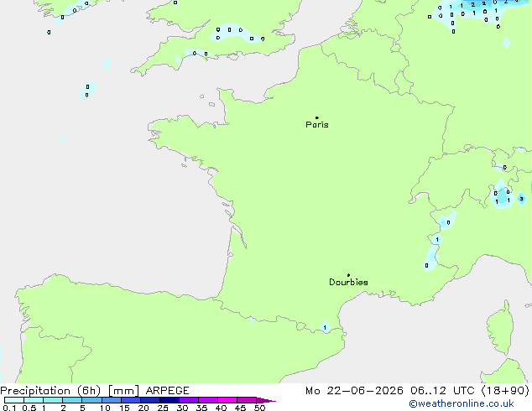Click the '[mm]' unit label
532x411 pixels.
tap(123, 391)
